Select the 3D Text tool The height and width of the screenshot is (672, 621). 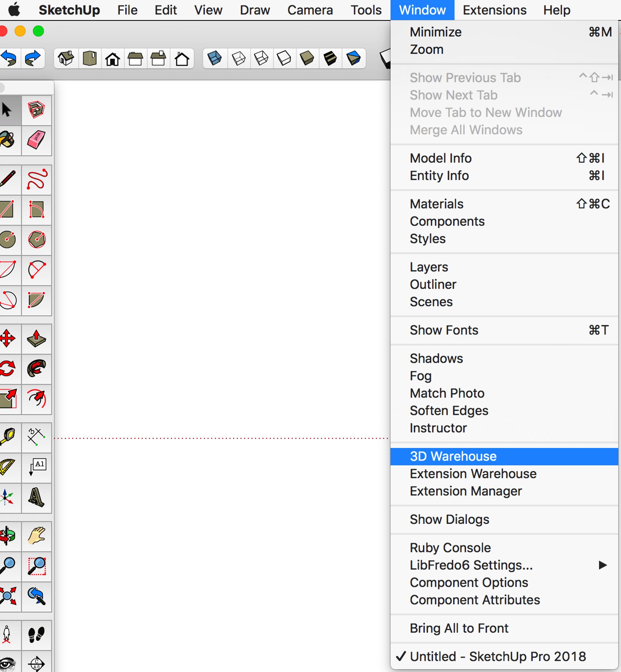36,498
